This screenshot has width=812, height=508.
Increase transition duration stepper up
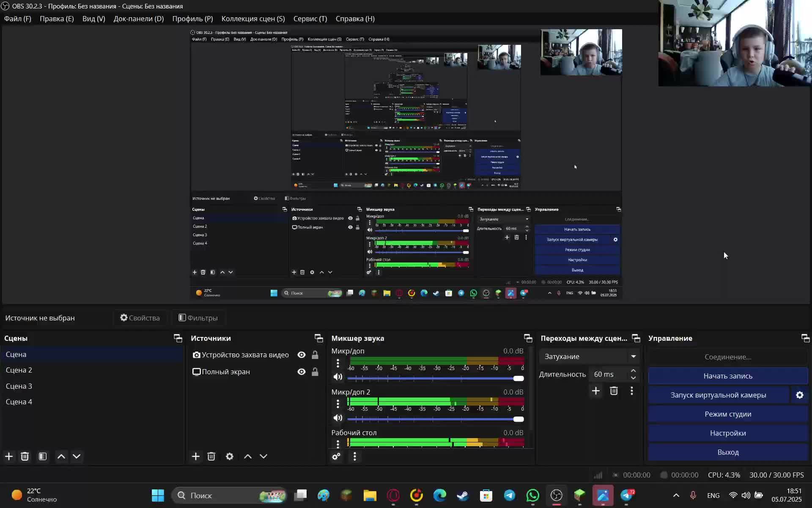(633, 371)
